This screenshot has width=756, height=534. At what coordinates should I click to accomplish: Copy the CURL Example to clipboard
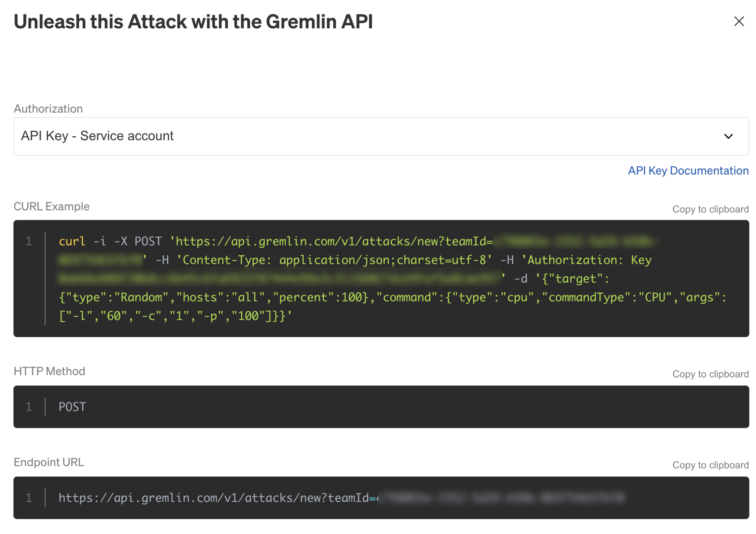(710, 209)
